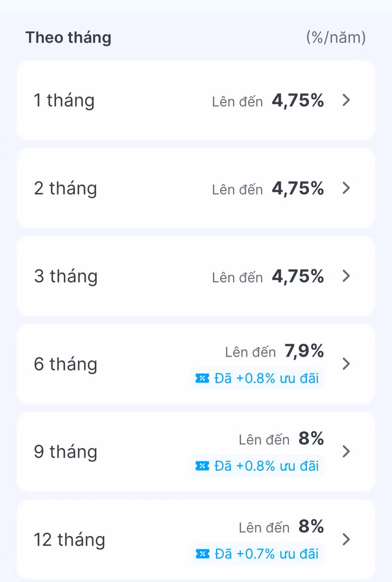Tap the +0.7% ưu đãi promotion badge
Screen dimensions: 392x582
click(x=256, y=554)
